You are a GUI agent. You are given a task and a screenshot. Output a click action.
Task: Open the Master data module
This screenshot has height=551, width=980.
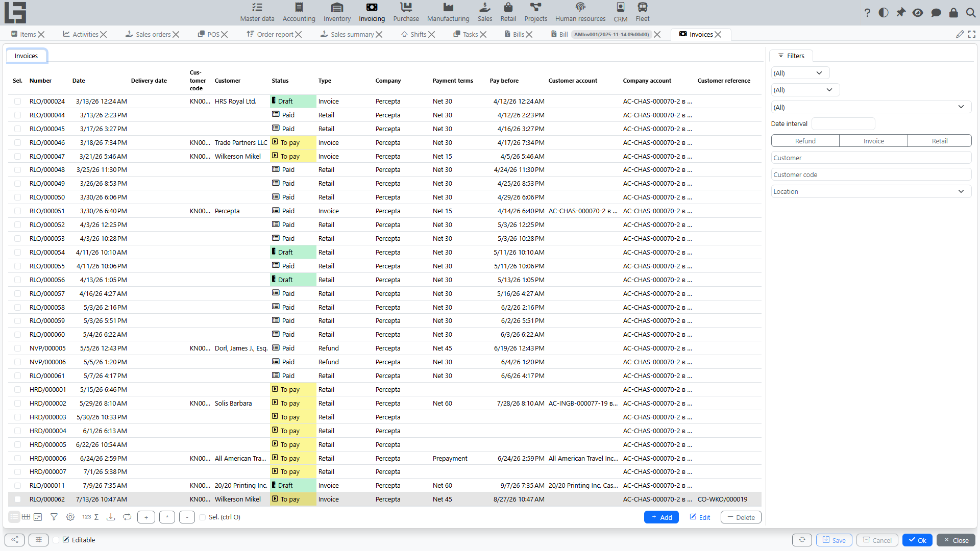(257, 12)
